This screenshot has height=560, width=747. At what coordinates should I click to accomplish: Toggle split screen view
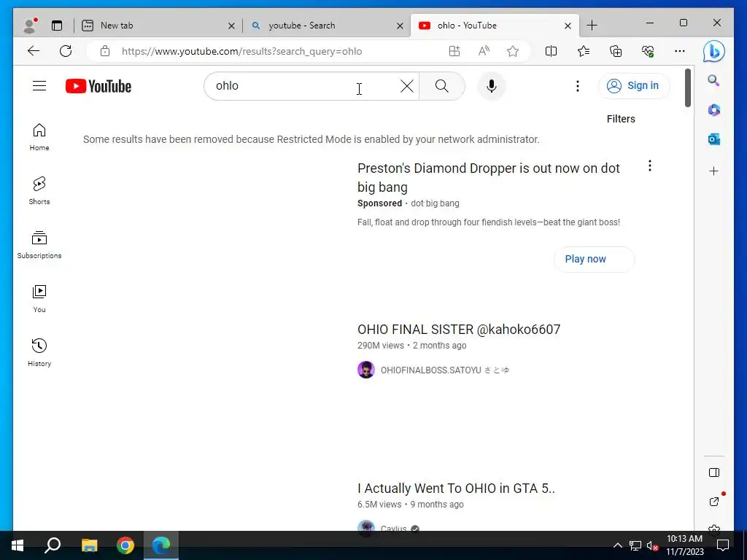click(551, 51)
